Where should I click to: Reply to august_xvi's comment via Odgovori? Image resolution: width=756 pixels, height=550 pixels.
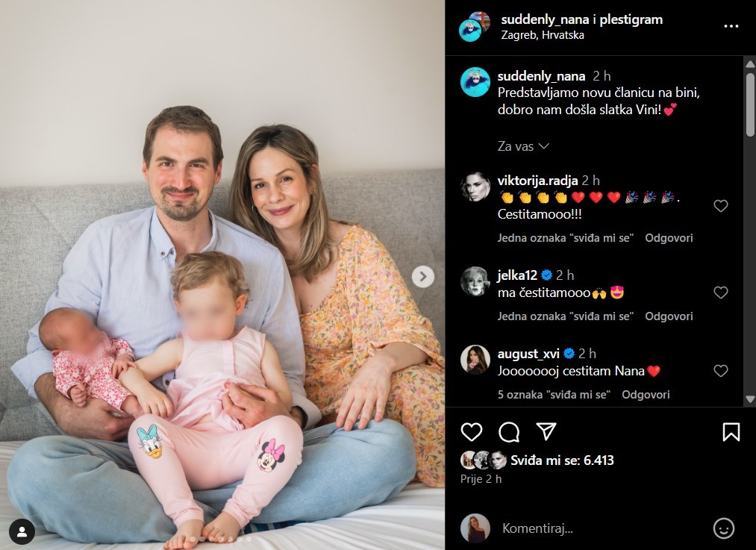[645, 394]
